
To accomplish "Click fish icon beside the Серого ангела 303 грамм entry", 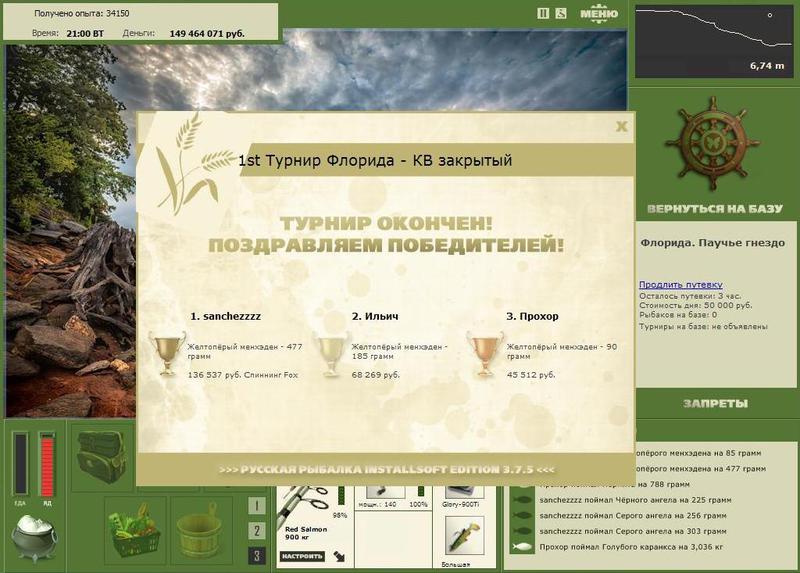I will (x=521, y=531).
